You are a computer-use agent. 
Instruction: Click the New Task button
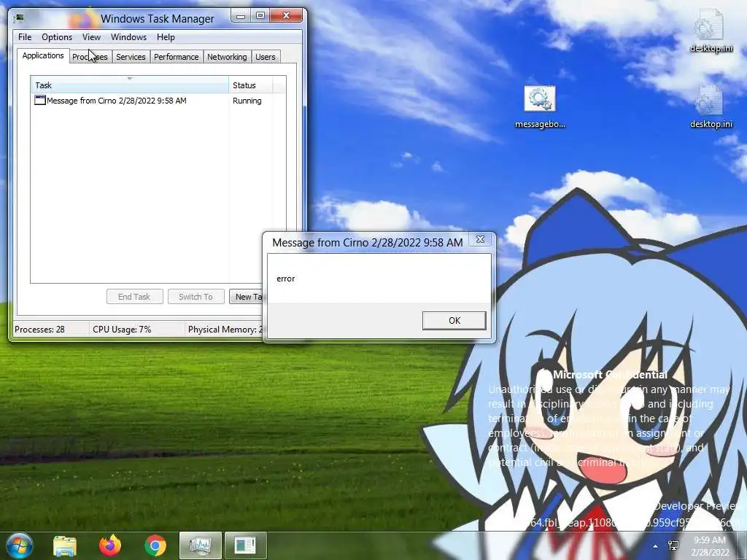pyautogui.click(x=247, y=297)
